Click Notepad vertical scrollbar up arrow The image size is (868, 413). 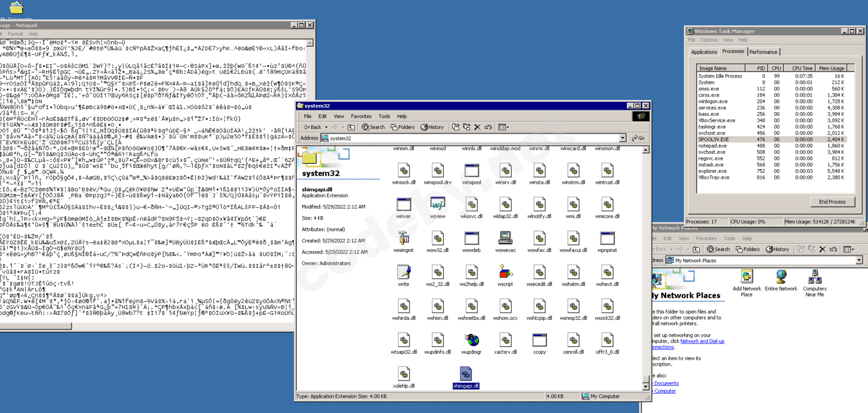(x=310, y=43)
